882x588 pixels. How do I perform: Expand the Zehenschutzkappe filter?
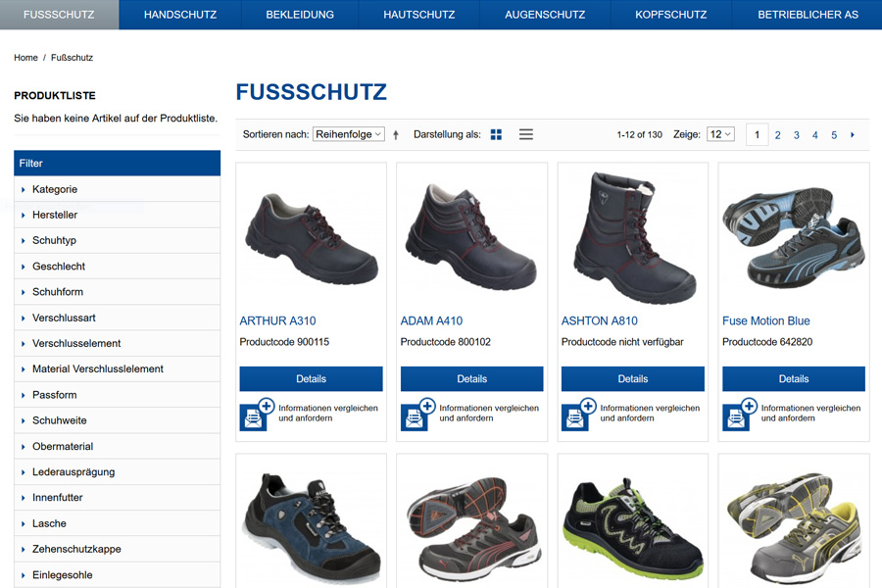coord(76,549)
